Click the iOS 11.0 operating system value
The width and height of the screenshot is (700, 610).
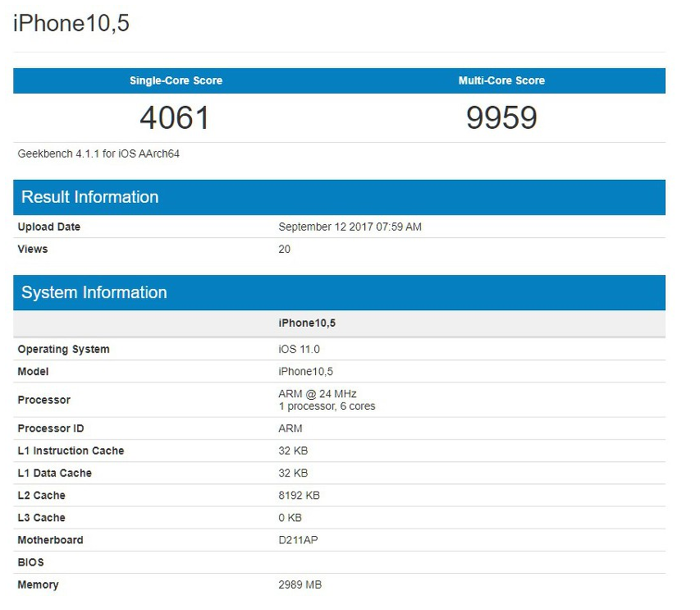tap(299, 349)
